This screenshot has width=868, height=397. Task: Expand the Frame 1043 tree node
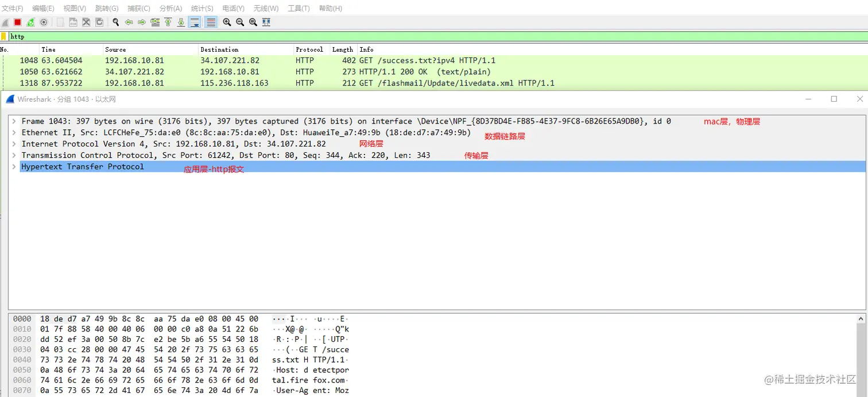click(x=14, y=121)
